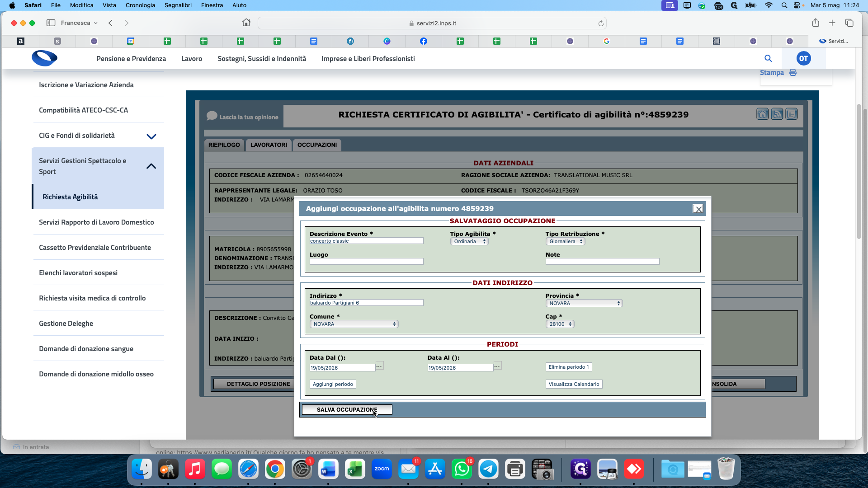868x488 pixels.
Task: Open the Data Dal calendar picker button
Action: 379,366
